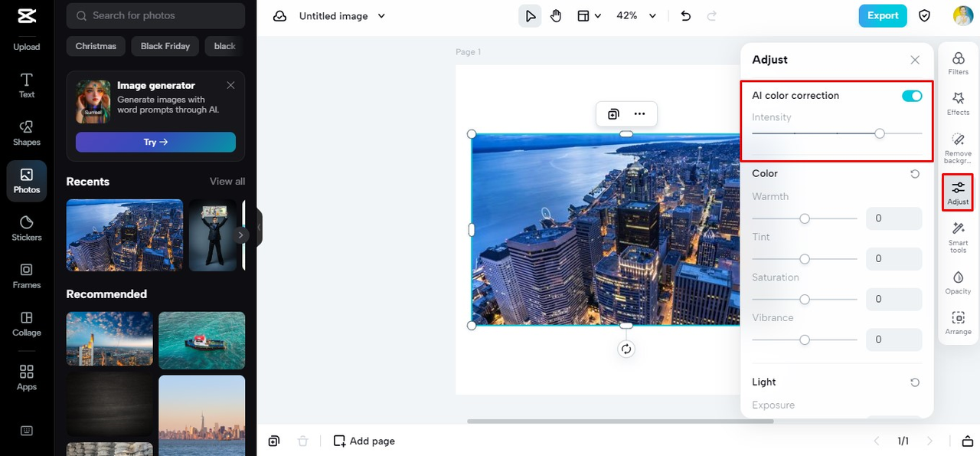Viewport: 980px width, 456px height.
Task: Open the user profile avatar
Action: (x=962, y=15)
